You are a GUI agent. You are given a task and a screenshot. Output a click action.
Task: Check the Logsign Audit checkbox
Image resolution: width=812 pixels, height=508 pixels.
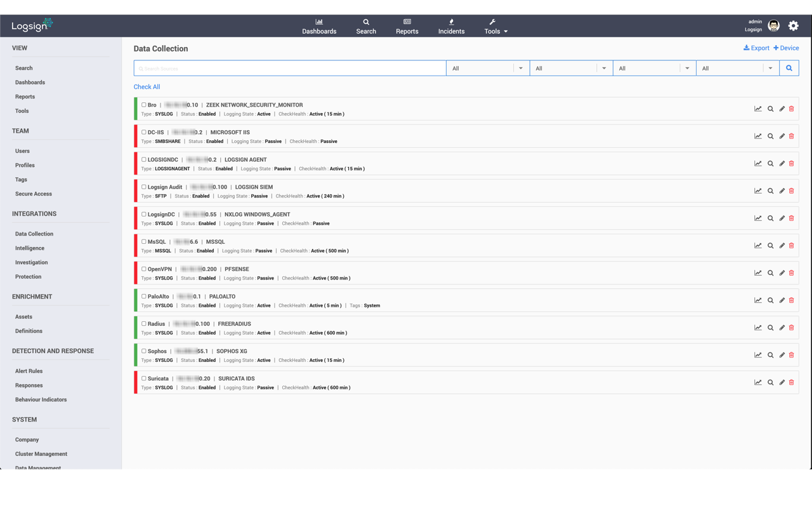[x=144, y=187]
